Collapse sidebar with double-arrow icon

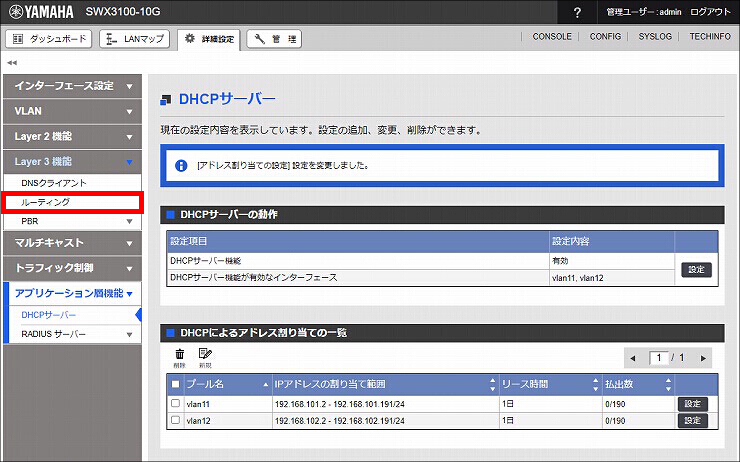[x=12, y=62]
